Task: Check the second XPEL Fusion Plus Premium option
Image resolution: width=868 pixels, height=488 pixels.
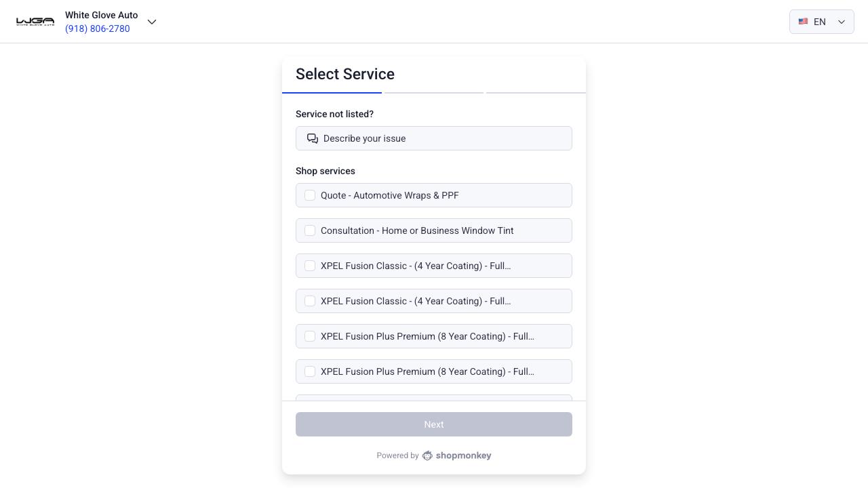Action: [x=310, y=371]
